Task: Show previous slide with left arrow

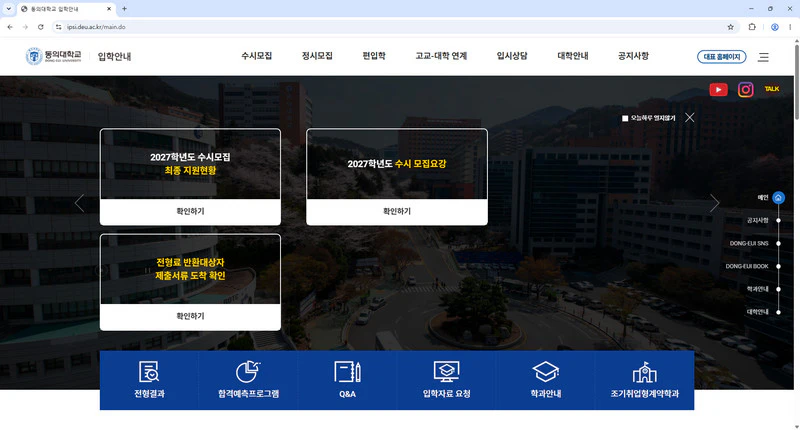Action: point(79,203)
